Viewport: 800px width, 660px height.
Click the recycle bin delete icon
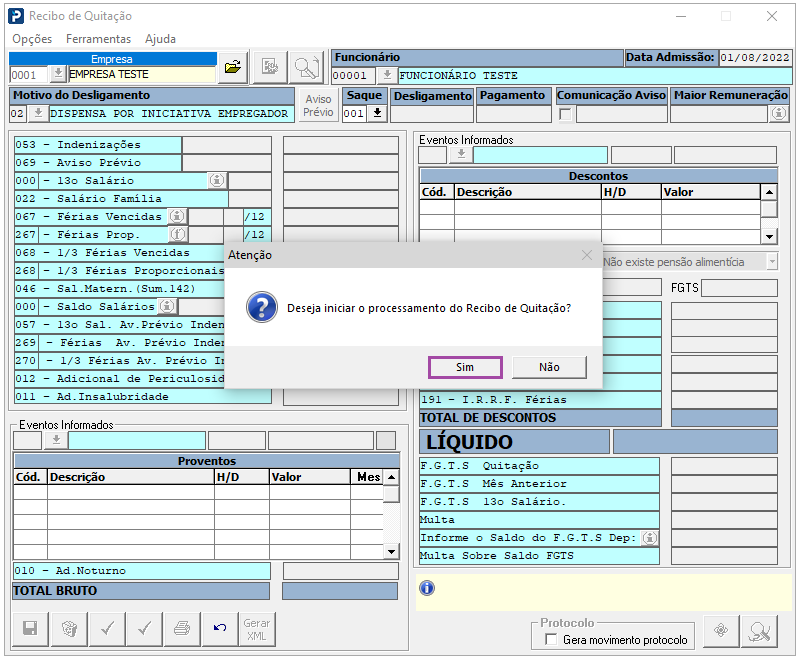pos(69,629)
